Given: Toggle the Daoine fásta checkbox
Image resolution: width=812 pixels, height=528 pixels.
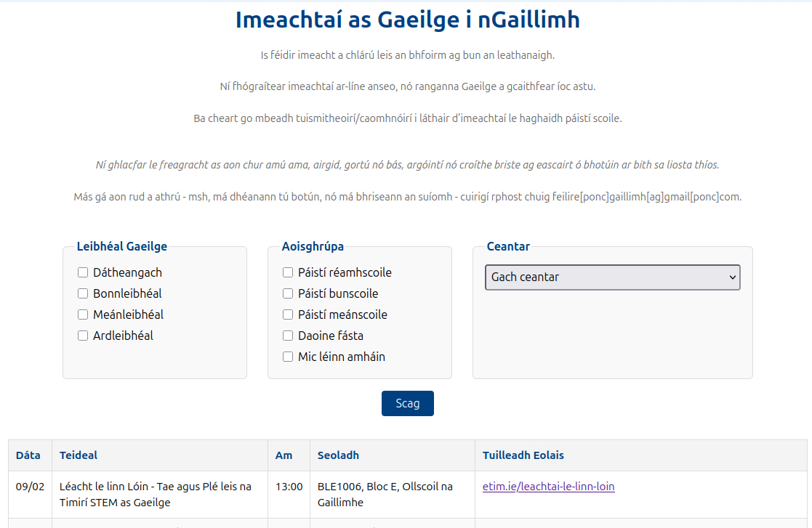Looking at the screenshot, I should click(288, 336).
